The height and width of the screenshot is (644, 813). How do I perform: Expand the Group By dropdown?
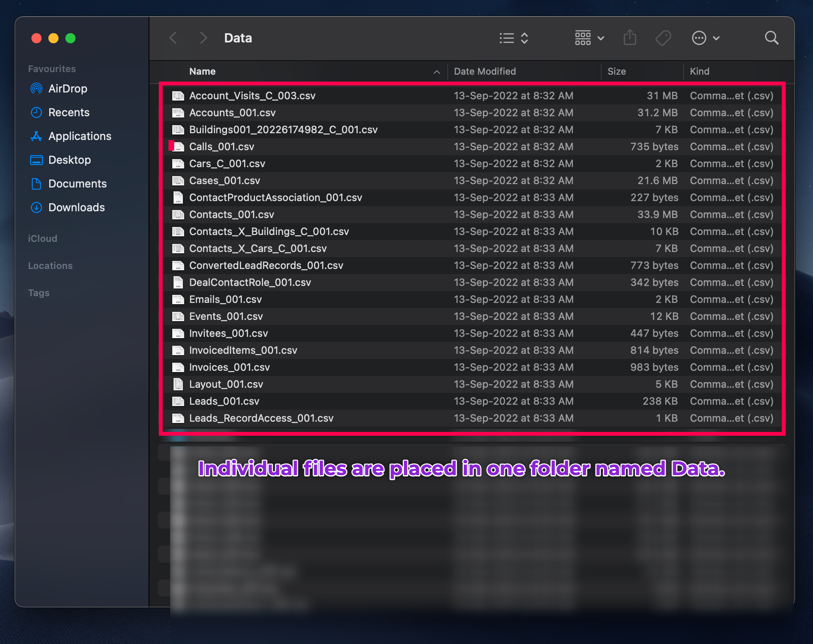pyautogui.click(x=589, y=38)
